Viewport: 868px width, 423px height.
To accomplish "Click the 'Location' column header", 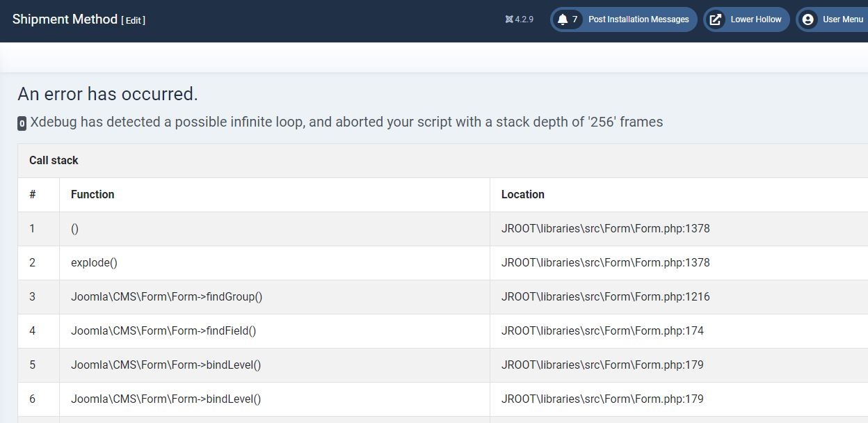I will click(522, 194).
